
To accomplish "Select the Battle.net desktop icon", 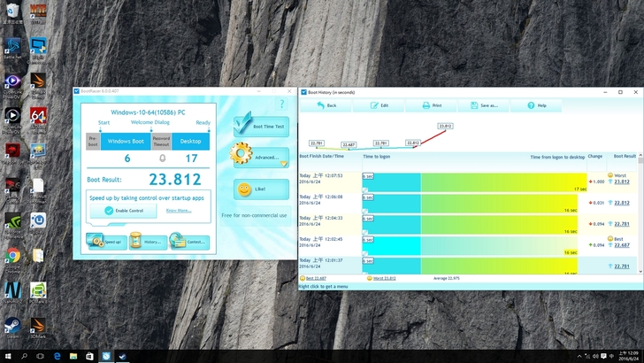I will (12, 48).
